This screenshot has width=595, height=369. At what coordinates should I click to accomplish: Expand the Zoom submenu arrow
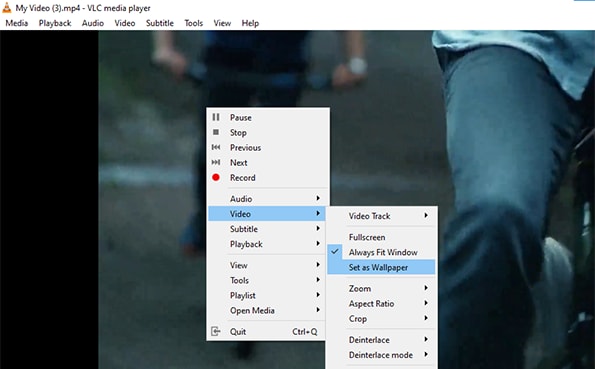tap(426, 288)
